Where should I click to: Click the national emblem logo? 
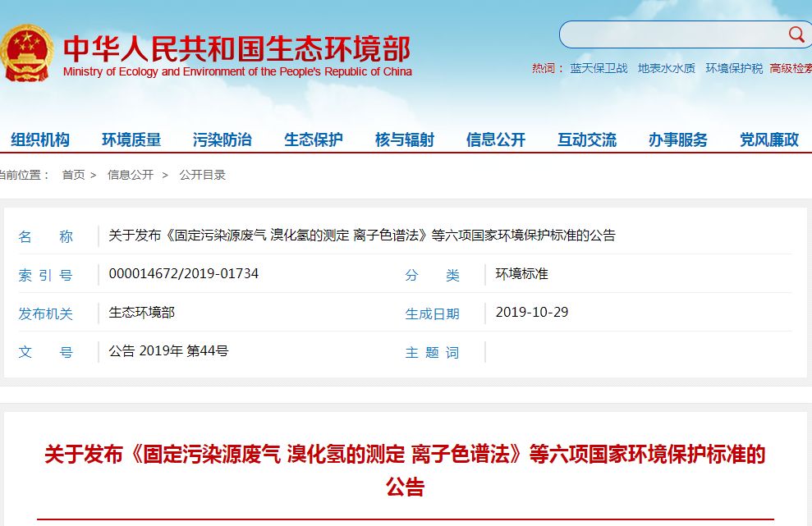point(26,53)
